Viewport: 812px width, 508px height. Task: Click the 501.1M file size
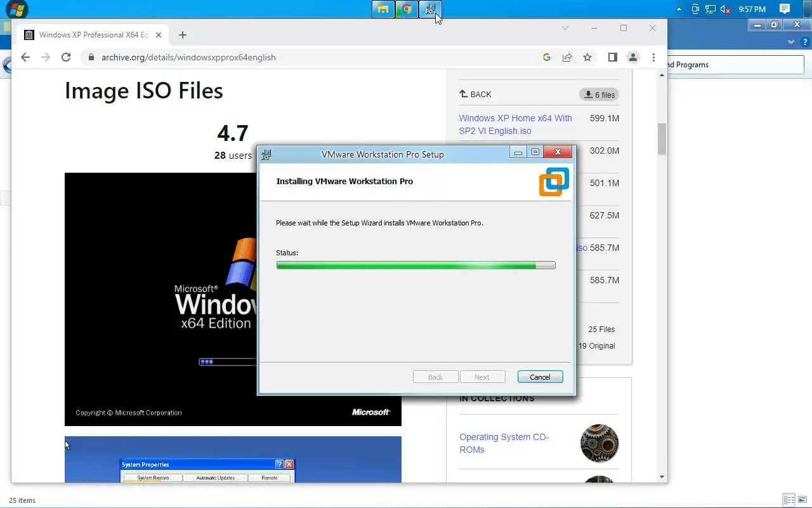pyautogui.click(x=604, y=183)
